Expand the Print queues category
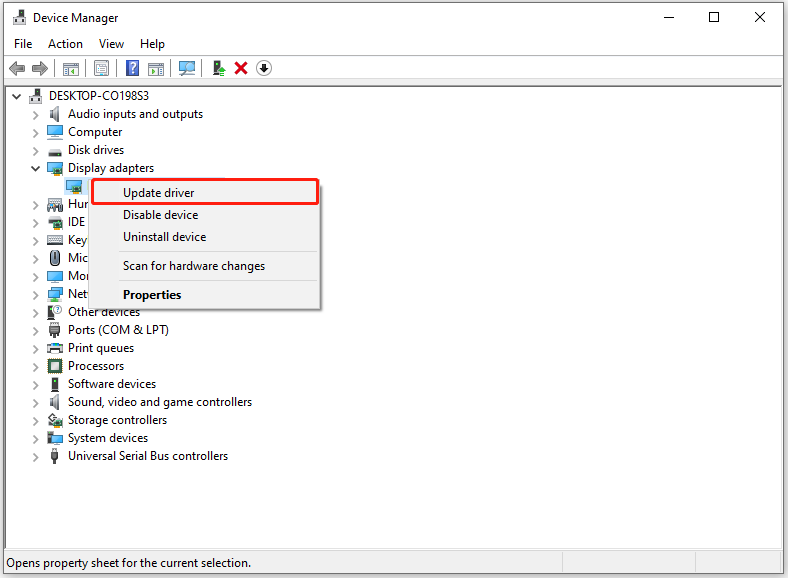 click(x=35, y=349)
